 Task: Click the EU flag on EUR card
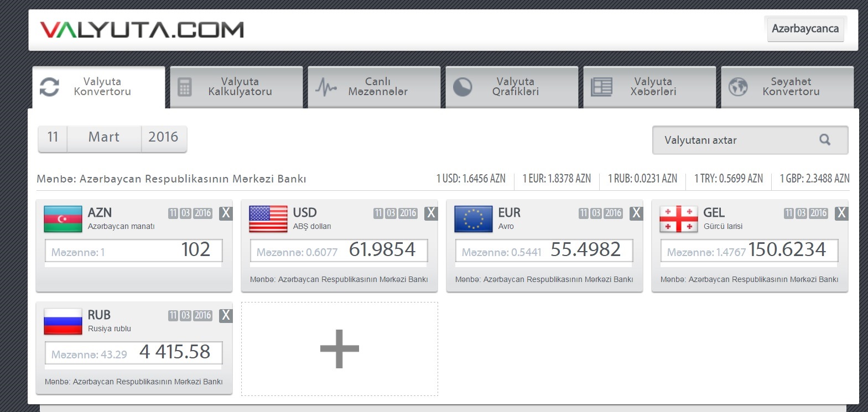474,219
